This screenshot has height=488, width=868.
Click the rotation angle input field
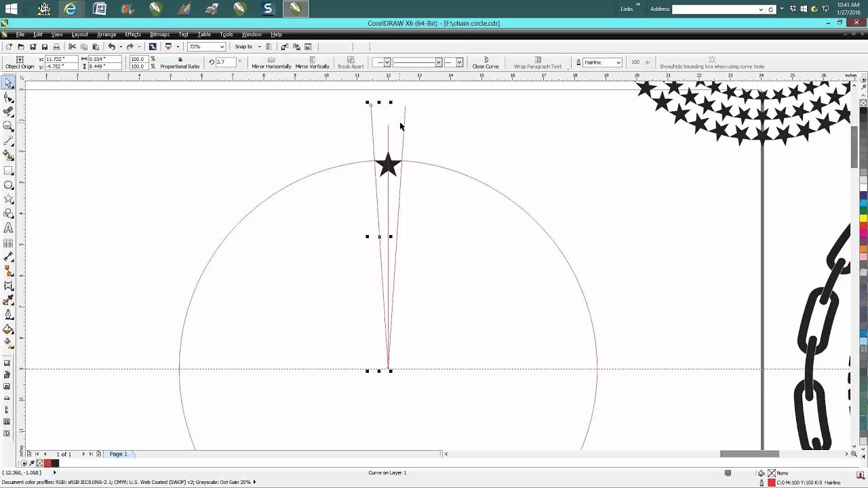pos(225,62)
